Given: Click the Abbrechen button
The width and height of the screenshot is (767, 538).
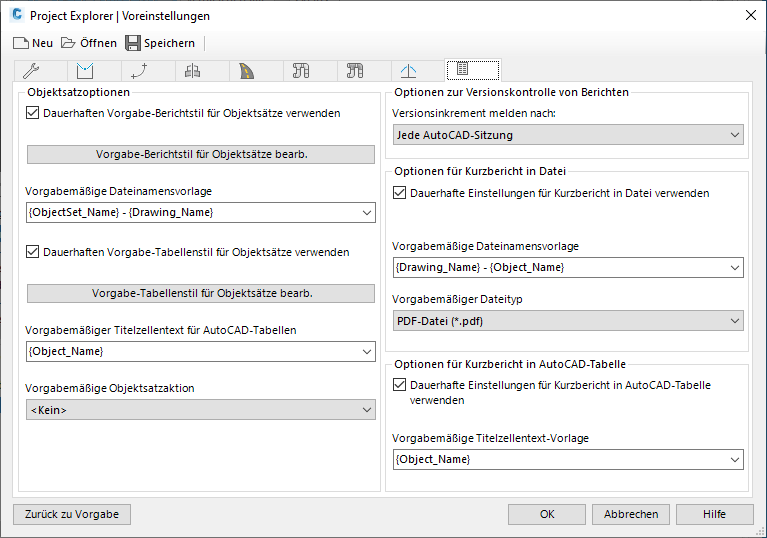Looking at the screenshot, I should point(631,515).
